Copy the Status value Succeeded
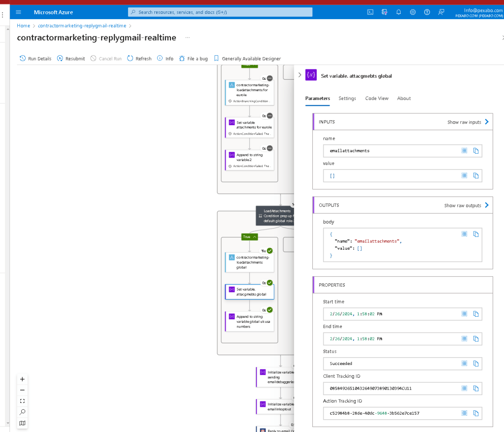Image resolution: width=504 pixels, height=432 pixels. [x=476, y=363]
